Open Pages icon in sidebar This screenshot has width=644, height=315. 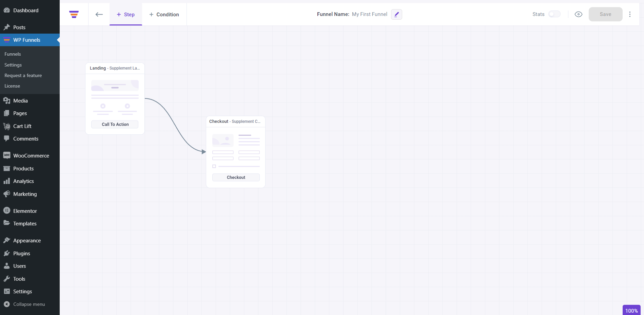click(x=7, y=113)
